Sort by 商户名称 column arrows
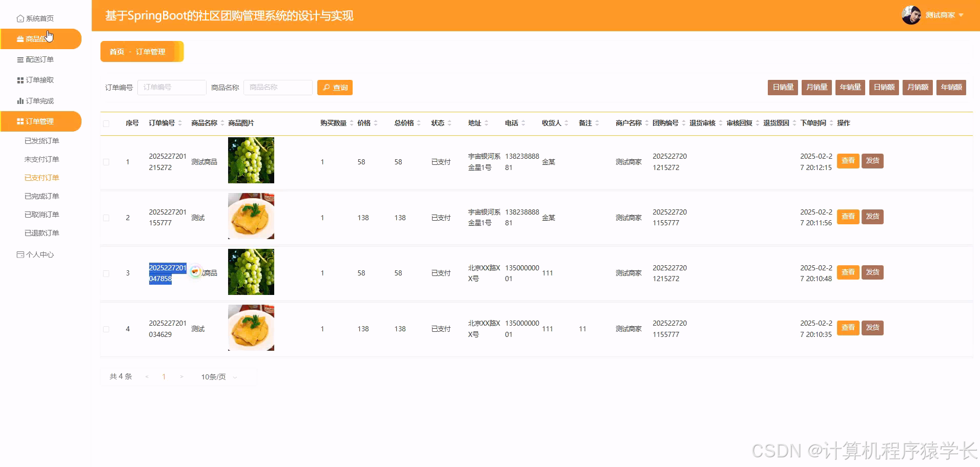Viewport: 980px width, 467px height. tap(647, 123)
